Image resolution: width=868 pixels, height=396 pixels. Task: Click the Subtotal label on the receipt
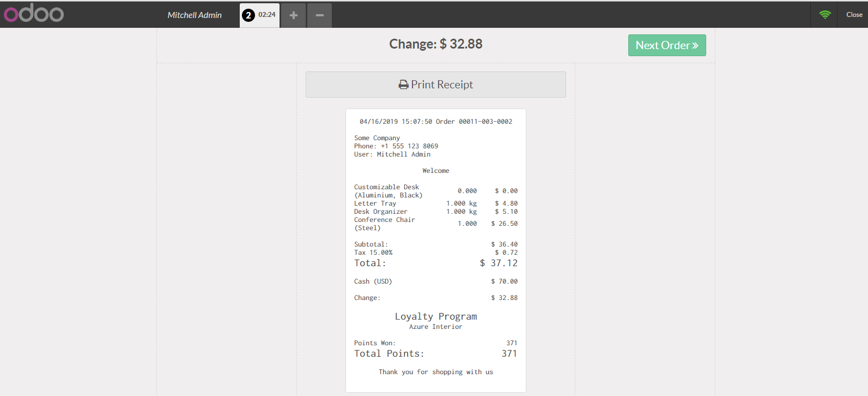371,244
